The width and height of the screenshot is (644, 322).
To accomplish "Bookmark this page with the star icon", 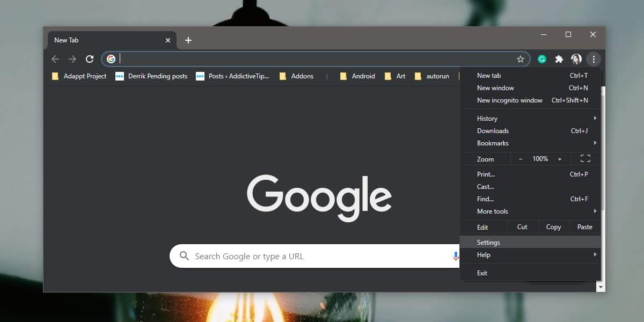I will pos(520,59).
